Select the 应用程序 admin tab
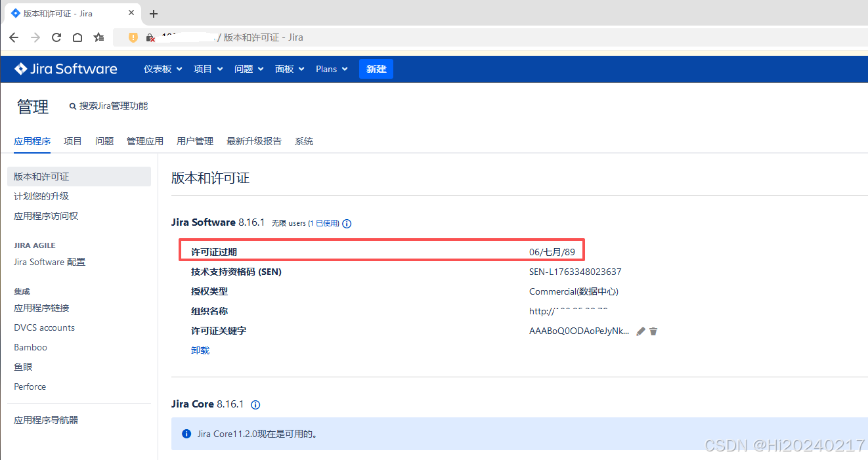868x460 pixels. (x=32, y=141)
